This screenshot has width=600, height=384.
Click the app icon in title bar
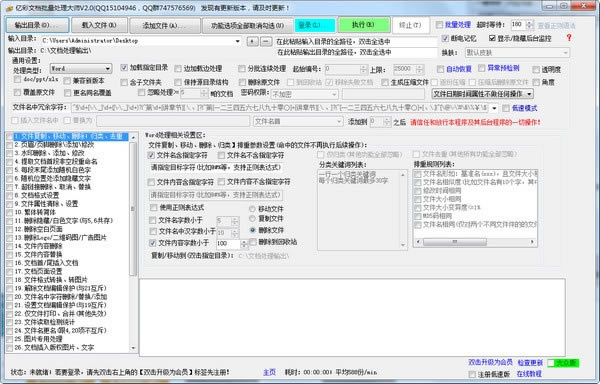click(9, 7)
